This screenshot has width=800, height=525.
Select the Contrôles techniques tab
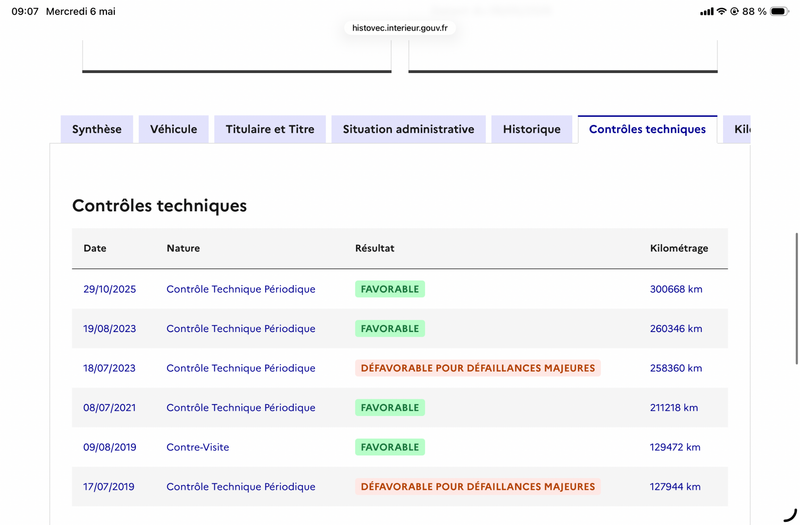coord(647,129)
